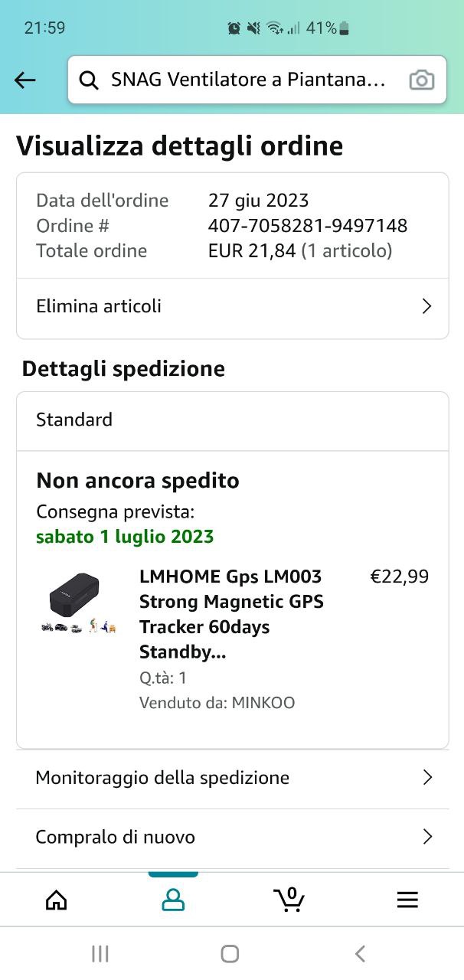Open the hamburger menu icon

(407, 900)
